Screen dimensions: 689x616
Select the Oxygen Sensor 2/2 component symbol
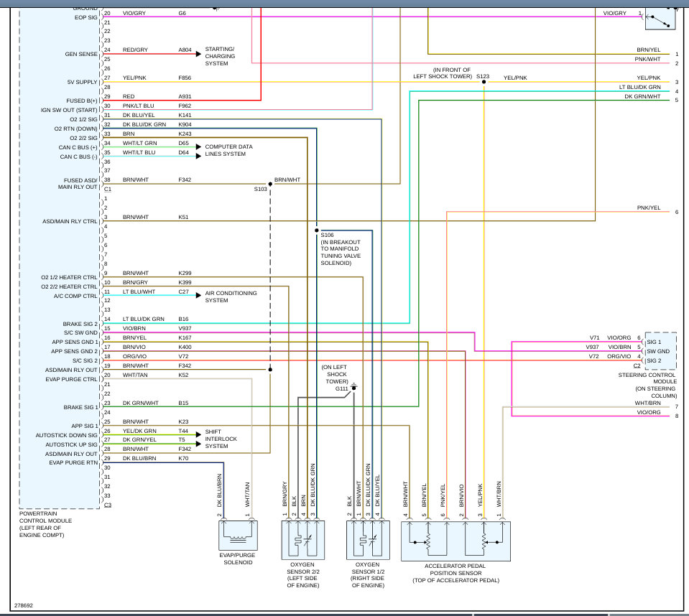tap(302, 540)
